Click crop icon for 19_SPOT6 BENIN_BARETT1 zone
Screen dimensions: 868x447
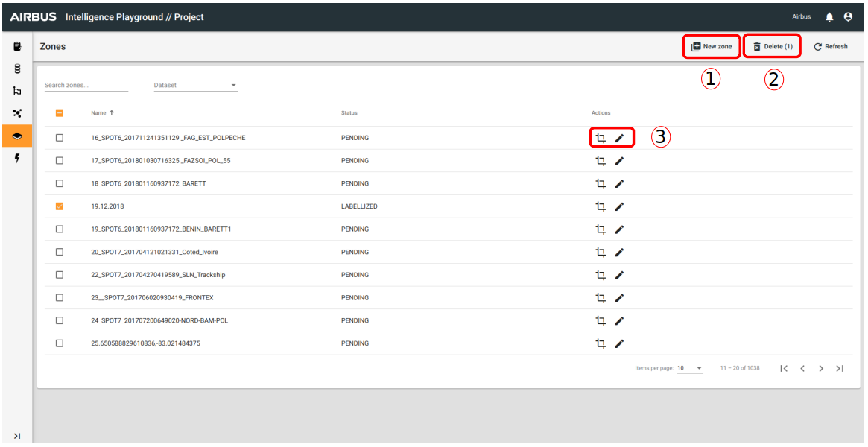point(601,229)
